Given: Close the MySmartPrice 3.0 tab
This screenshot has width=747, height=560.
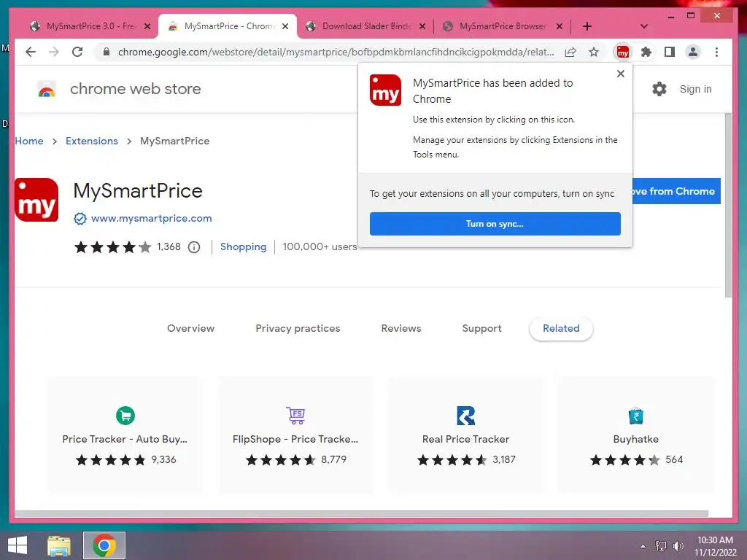Looking at the screenshot, I should (147, 26).
